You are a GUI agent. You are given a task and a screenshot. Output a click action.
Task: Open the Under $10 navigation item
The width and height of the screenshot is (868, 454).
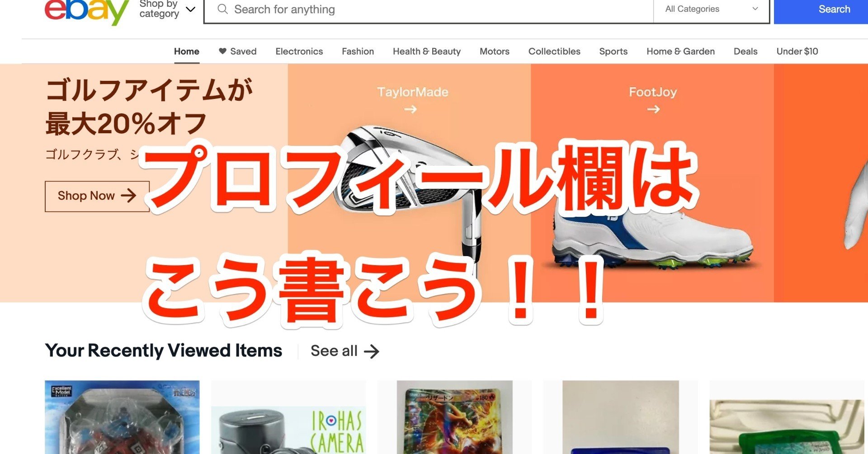pyautogui.click(x=797, y=51)
